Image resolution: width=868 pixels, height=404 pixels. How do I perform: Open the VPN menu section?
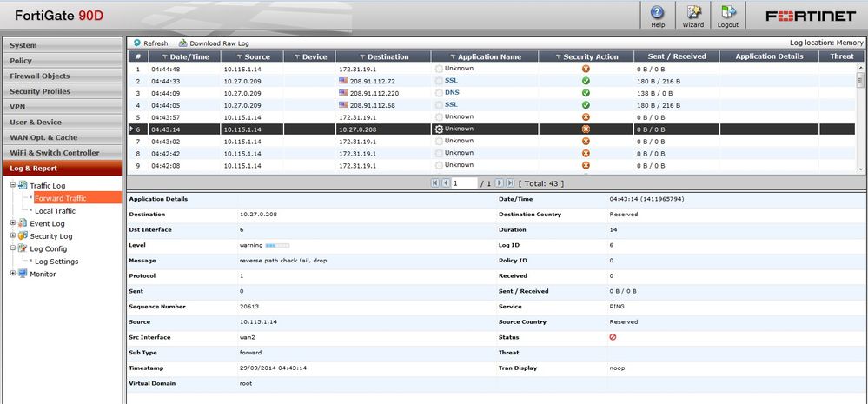(62, 106)
